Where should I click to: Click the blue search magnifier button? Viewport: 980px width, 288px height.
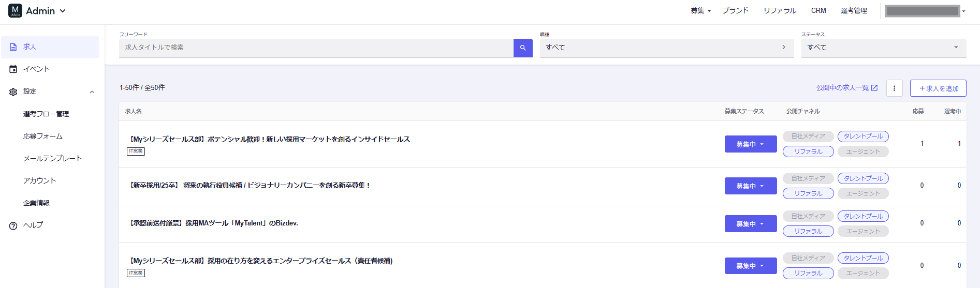[x=523, y=48]
